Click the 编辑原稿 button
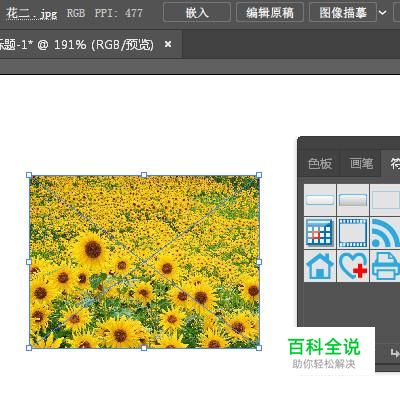This screenshot has width=400, height=400. pyautogui.click(x=270, y=13)
